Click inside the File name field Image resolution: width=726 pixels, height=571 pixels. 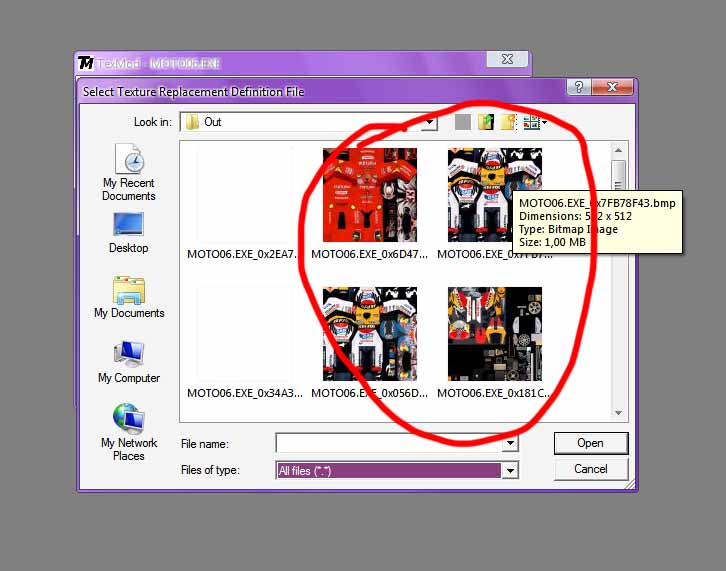(x=389, y=443)
